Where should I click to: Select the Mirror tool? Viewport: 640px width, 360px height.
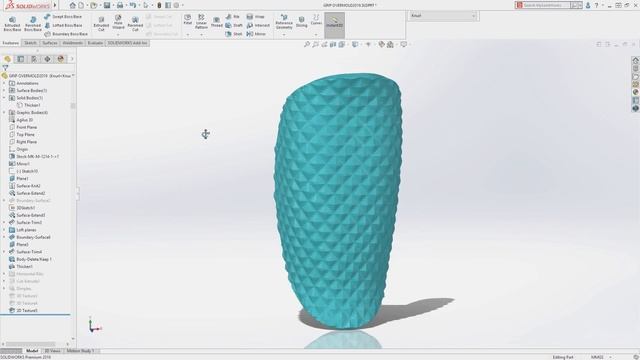point(256,34)
